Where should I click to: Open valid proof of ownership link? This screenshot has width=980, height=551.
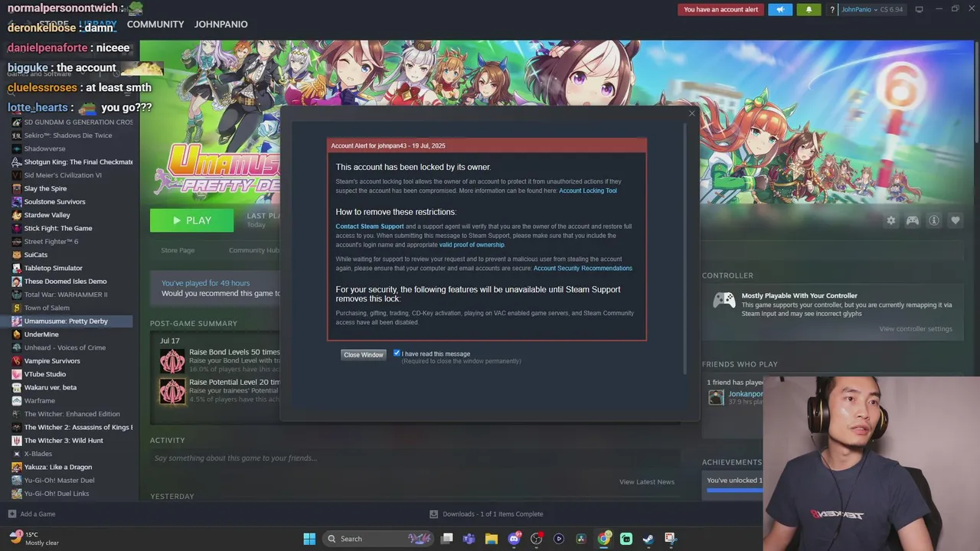[x=472, y=245]
